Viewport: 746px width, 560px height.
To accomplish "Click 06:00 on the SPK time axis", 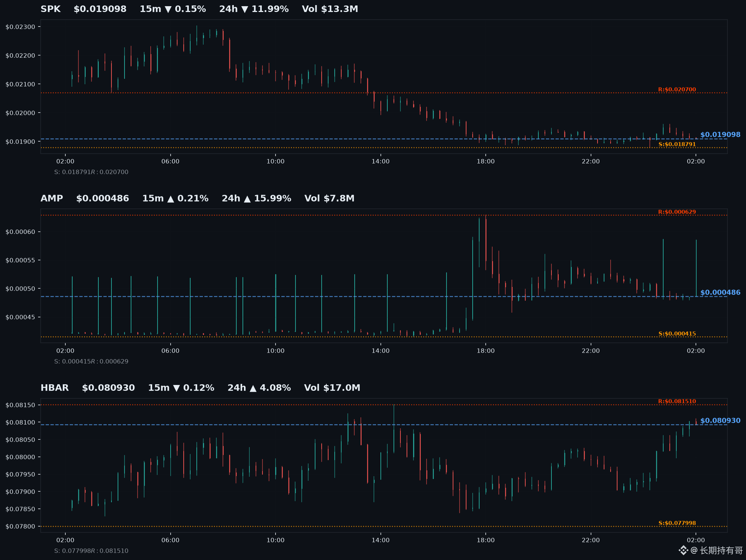I will pyautogui.click(x=170, y=161).
